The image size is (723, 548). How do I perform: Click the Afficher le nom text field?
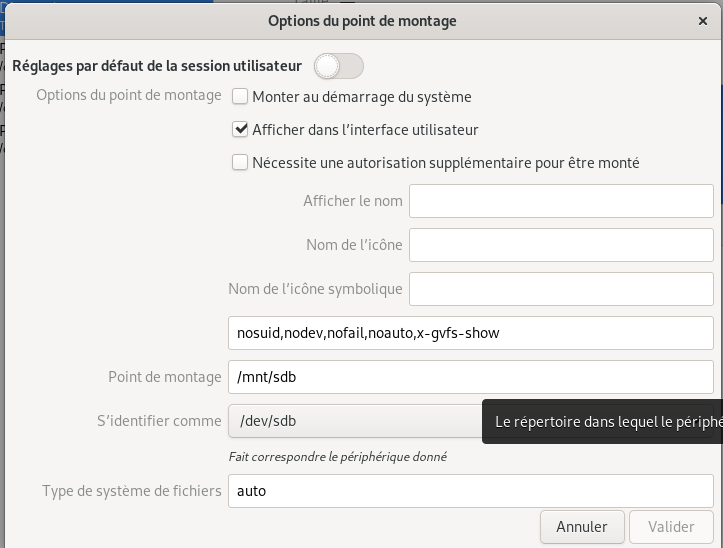560,201
